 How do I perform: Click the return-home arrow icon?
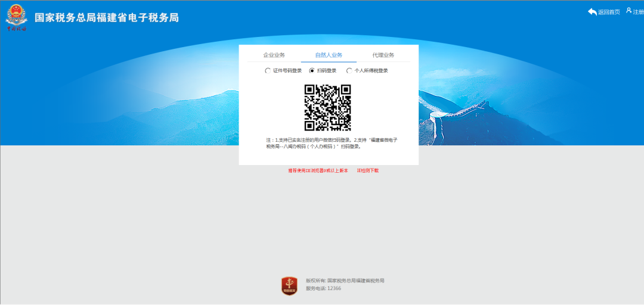coord(592,12)
